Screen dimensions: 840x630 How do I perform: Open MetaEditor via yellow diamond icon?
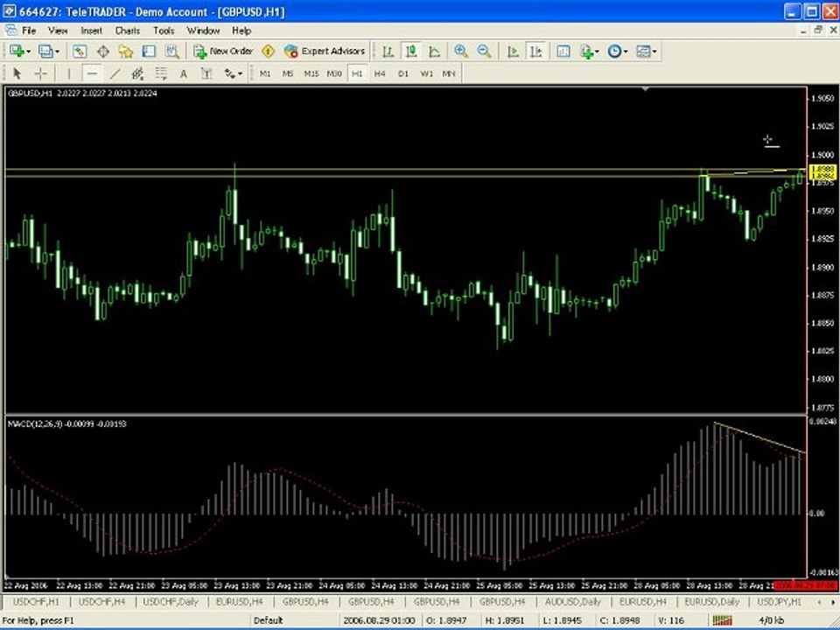coord(268,52)
